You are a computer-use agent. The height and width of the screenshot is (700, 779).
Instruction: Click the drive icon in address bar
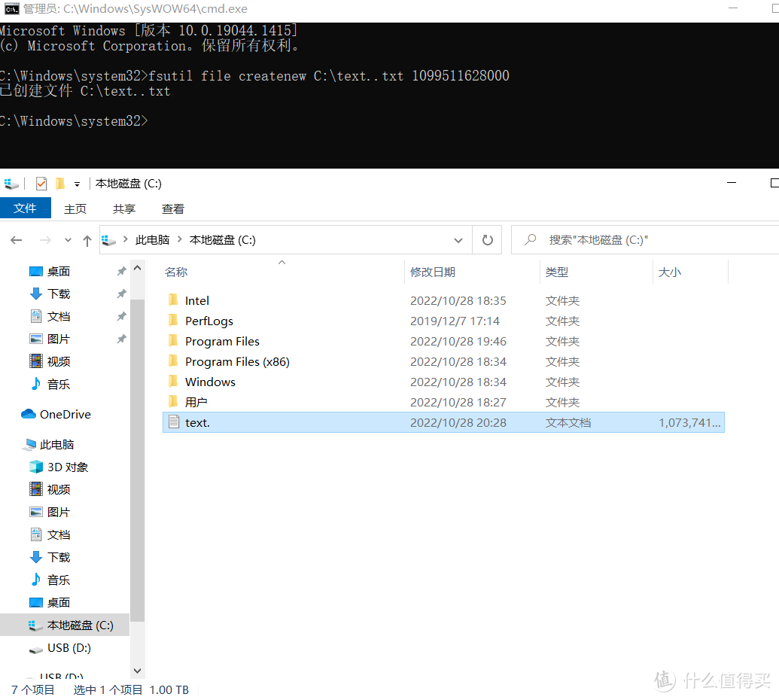point(108,240)
